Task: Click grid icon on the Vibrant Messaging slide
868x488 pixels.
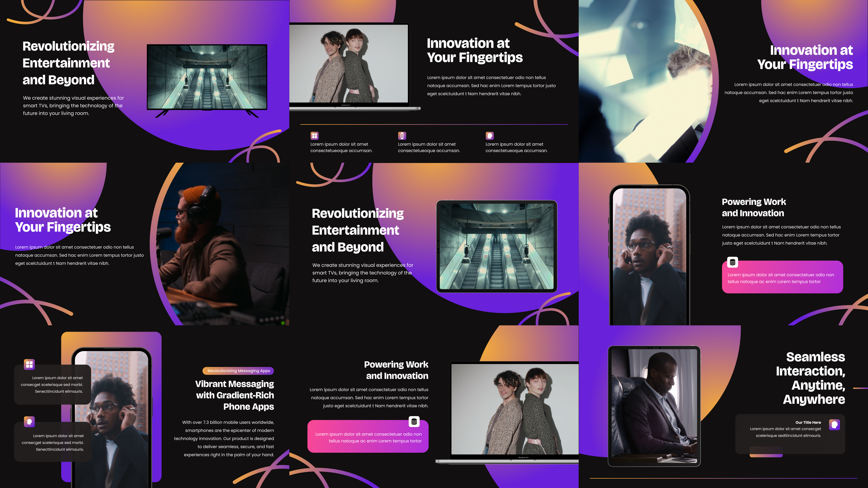Action: pyautogui.click(x=29, y=364)
